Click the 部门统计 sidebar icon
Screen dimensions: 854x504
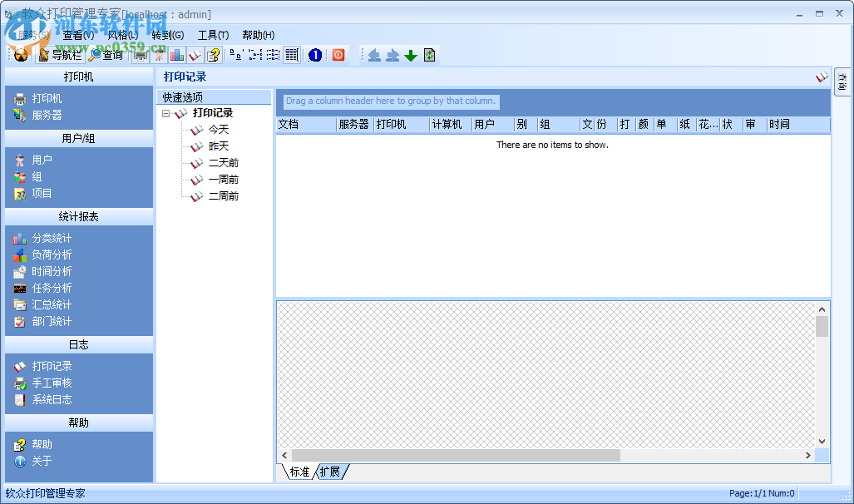pyautogui.click(x=20, y=322)
